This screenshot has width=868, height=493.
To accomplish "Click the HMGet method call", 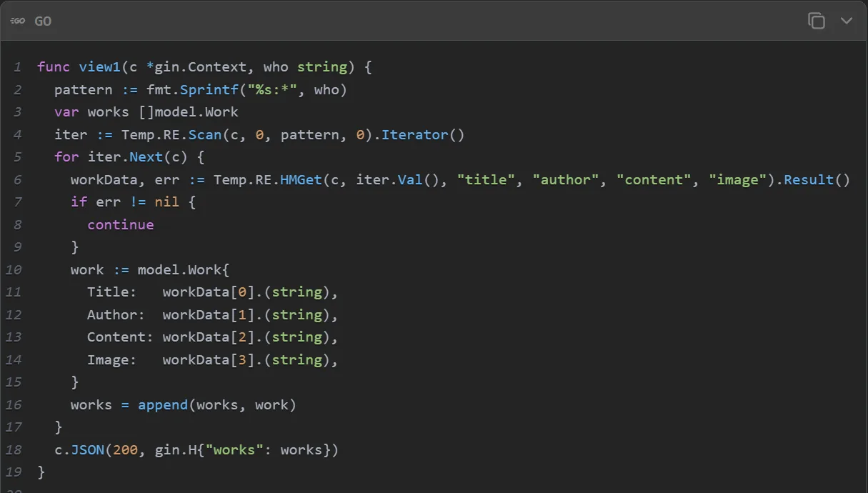I will [301, 180].
